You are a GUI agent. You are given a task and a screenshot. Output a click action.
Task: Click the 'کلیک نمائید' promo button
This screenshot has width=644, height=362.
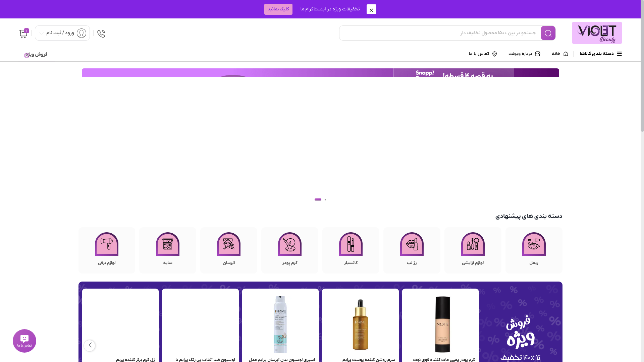(x=278, y=9)
